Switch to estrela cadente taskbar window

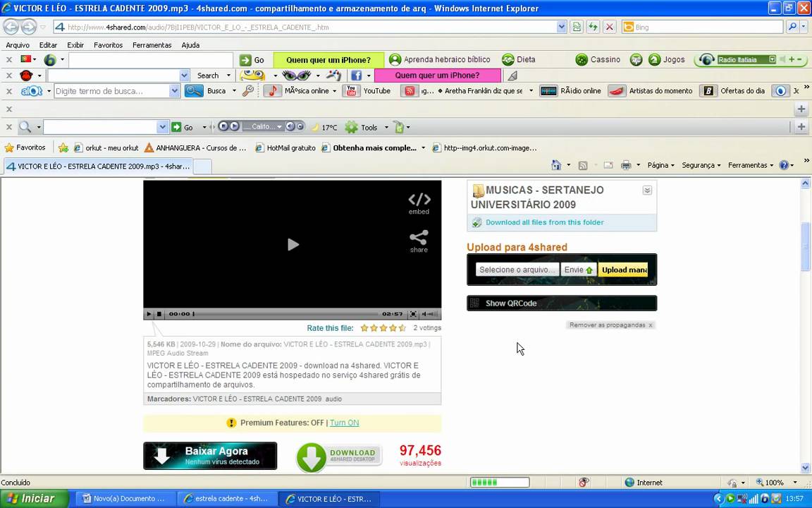coord(226,499)
